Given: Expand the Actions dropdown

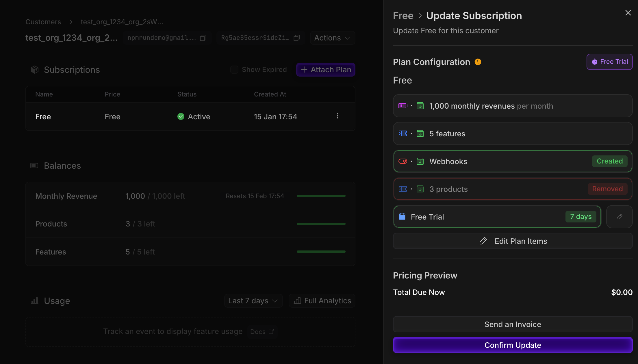Looking at the screenshot, I should point(332,38).
